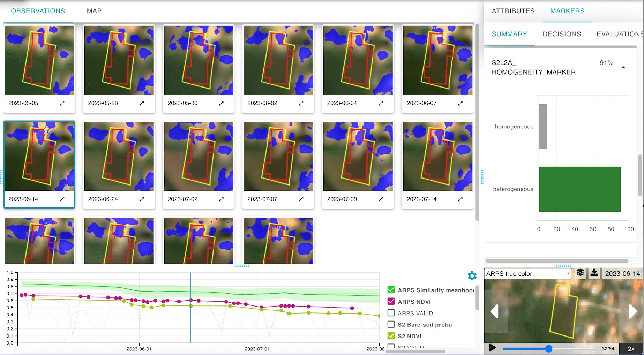The image size is (644, 355).
Task: Switch to the MAP tab
Action: pos(94,11)
